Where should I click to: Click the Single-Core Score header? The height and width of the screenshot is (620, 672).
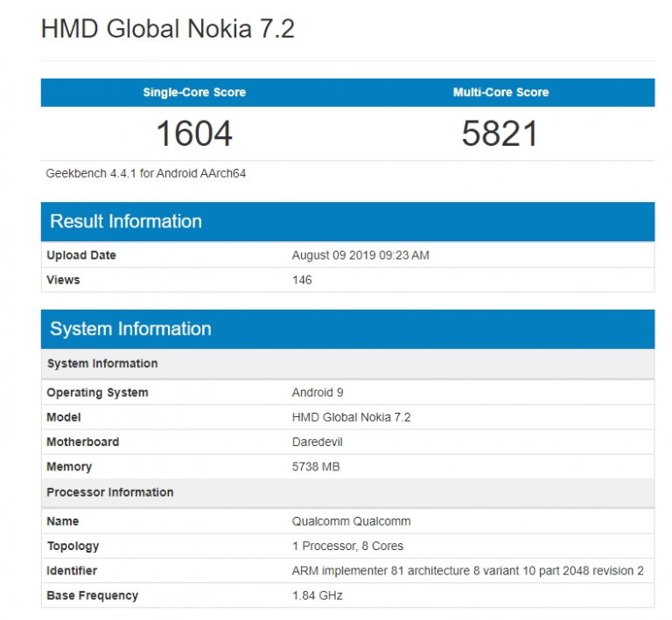pos(194,93)
